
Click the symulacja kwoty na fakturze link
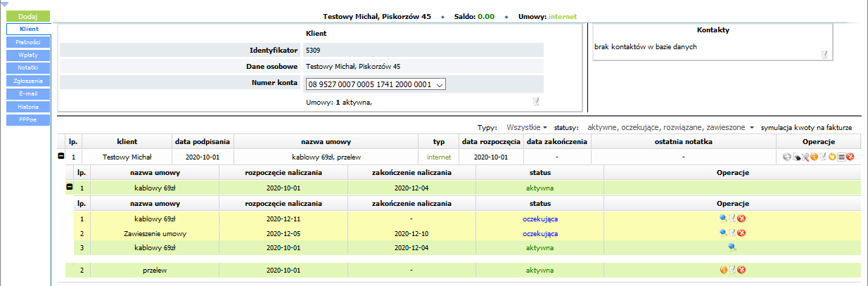pos(806,128)
